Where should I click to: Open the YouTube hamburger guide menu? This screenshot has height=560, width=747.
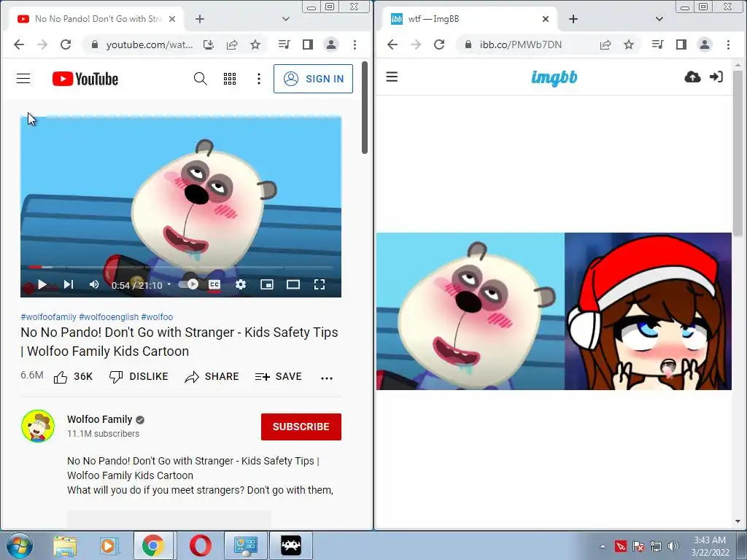coord(23,79)
